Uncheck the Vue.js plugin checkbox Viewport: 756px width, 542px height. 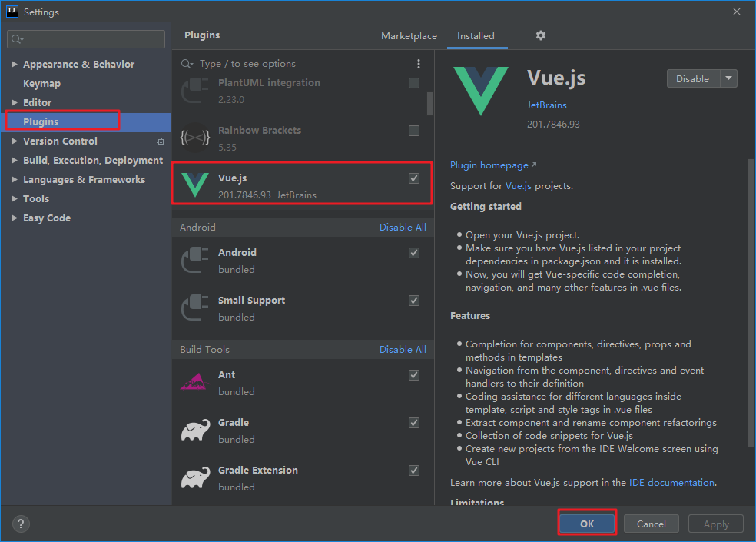click(413, 178)
